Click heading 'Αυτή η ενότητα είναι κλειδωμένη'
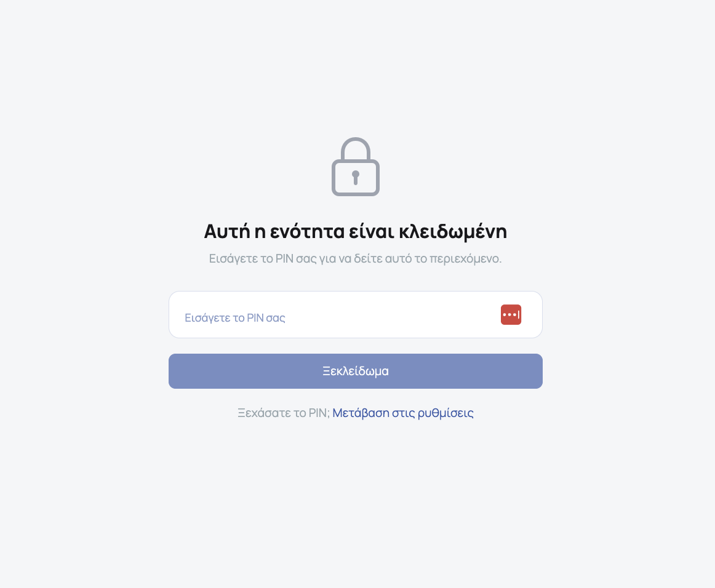The height and width of the screenshot is (588, 715). click(356, 231)
